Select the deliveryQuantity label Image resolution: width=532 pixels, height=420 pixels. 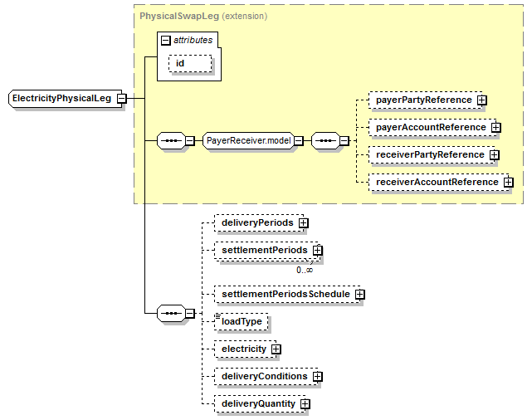258,404
